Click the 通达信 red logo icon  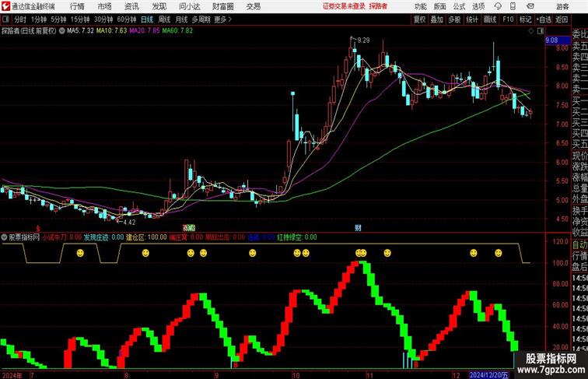tap(6, 6)
